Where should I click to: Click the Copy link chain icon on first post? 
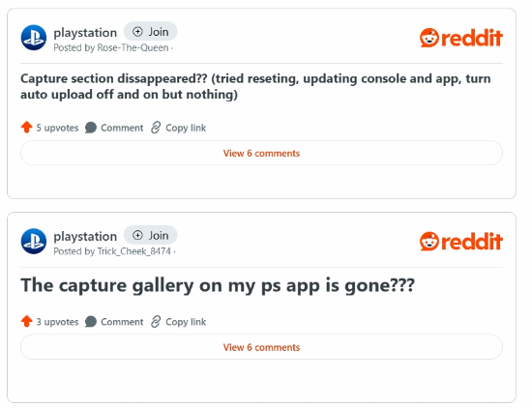click(156, 128)
